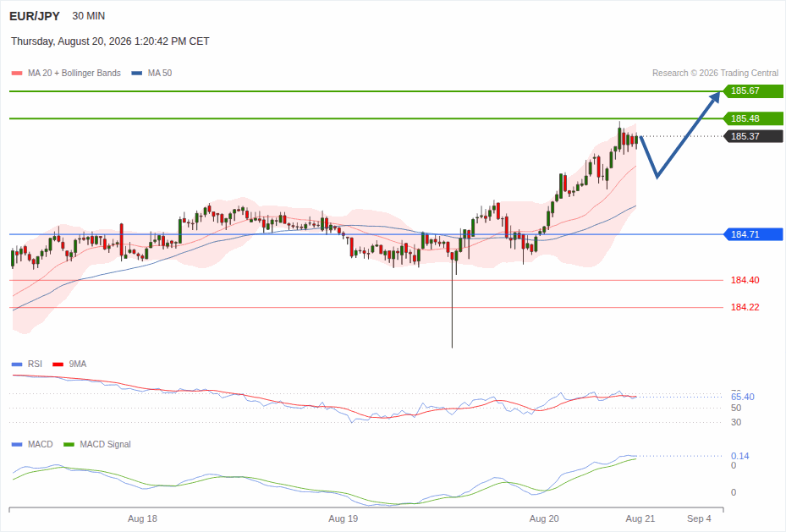This screenshot has width=786, height=532.
Task: Click the MA 50 legend label
Action: (x=159, y=73)
